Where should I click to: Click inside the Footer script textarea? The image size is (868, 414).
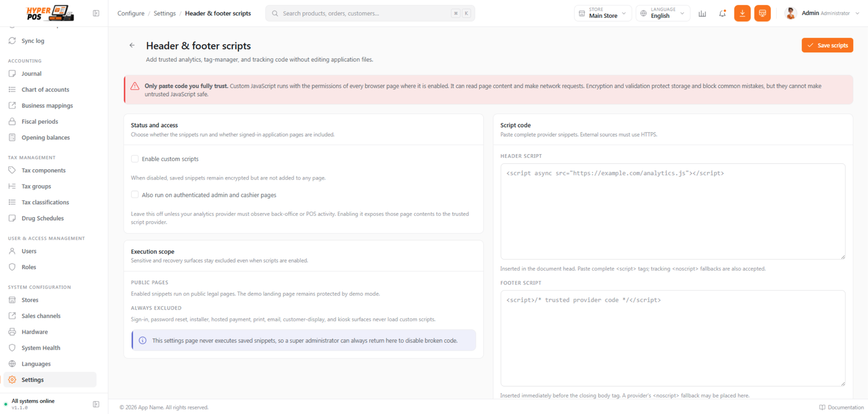tap(673, 339)
